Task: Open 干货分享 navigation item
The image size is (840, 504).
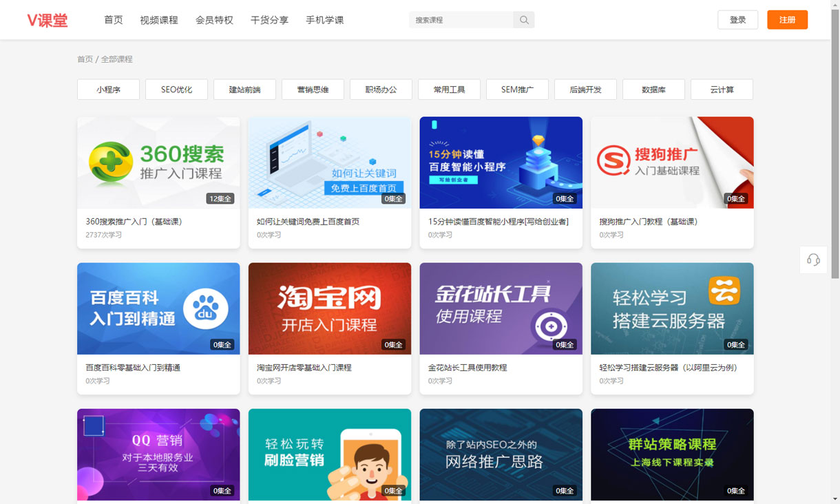Action: (x=269, y=20)
